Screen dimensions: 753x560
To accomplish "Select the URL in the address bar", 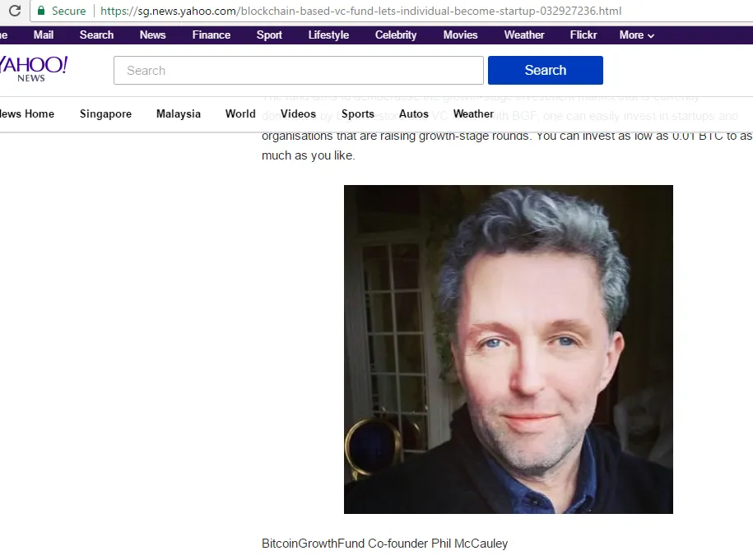I will pos(360,11).
